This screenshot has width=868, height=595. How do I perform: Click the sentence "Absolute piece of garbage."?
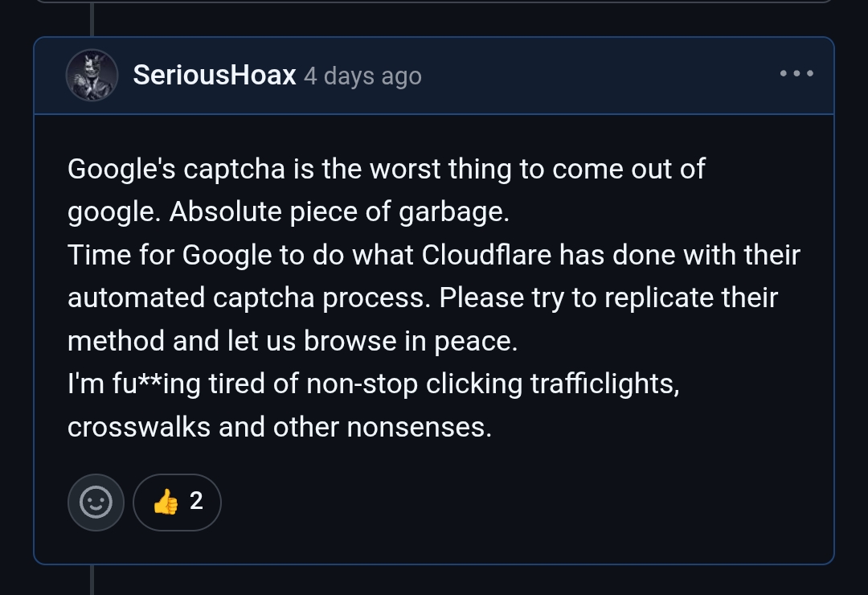tap(339, 212)
